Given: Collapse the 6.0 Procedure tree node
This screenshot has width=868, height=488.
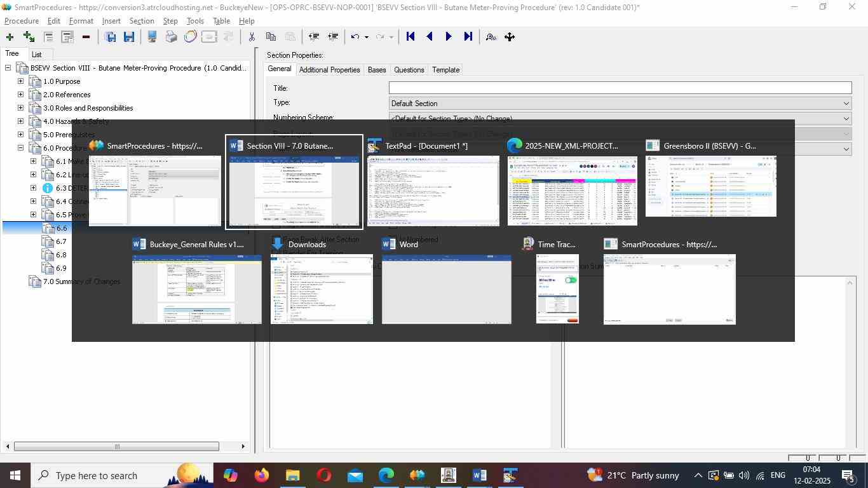Looking at the screenshot, I should [x=20, y=148].
